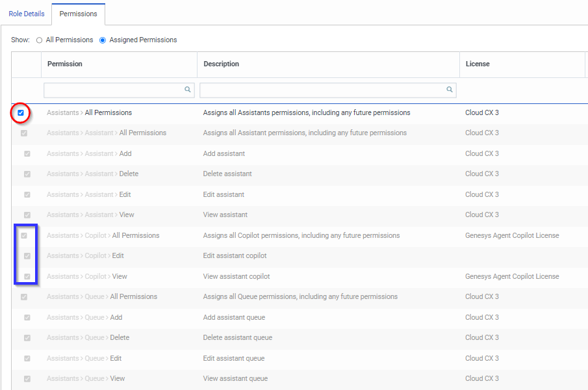The height and width of the screenshot is (390, 588).
Task: Select the Assigned Permissions radio button
Action: coord(103,40)
